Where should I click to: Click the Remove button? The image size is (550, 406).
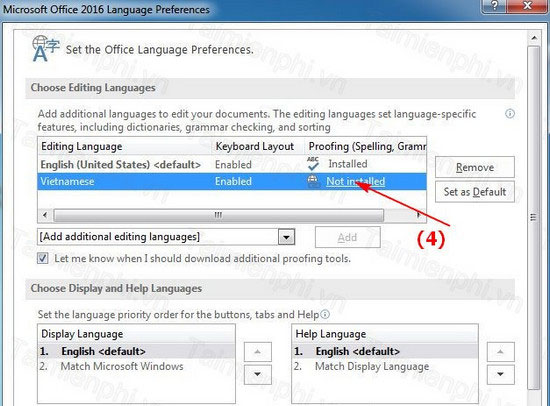[475, 167]
